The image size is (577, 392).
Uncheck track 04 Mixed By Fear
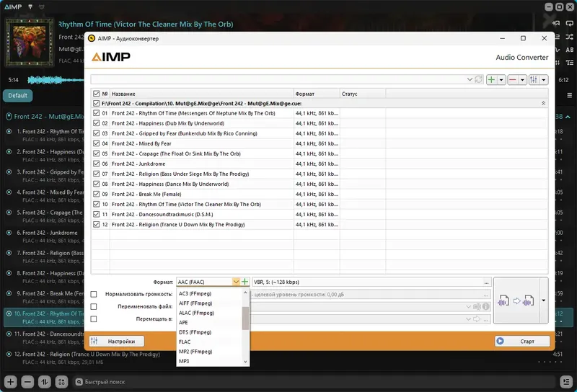pos(97,143)
